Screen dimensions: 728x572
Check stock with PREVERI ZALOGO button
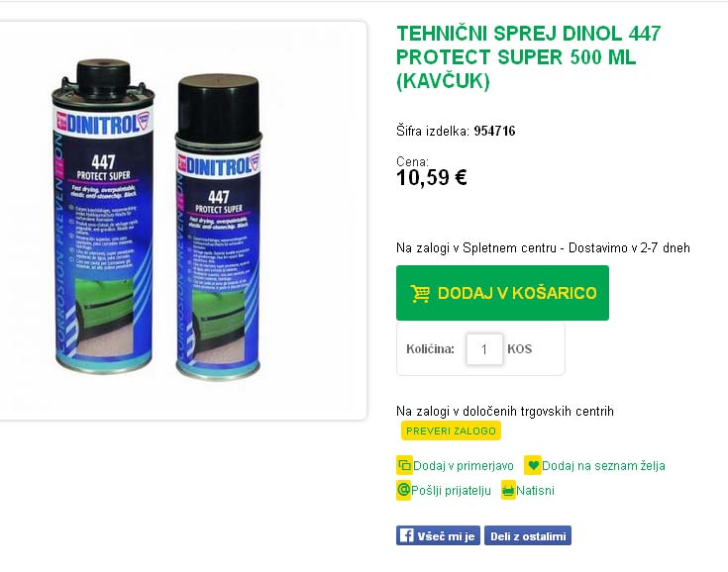click(x=451, y=430)
